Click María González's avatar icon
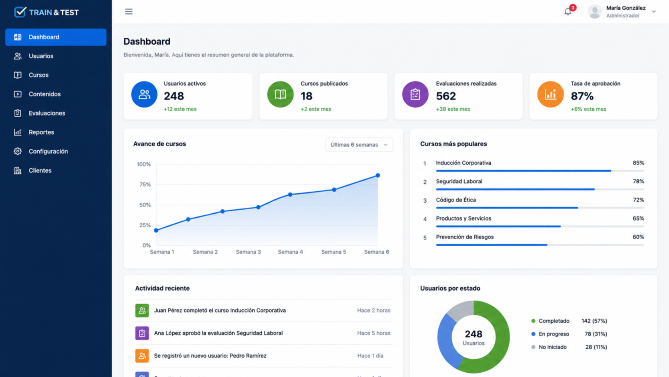The height and width of the screenshot is (377, 669). click(x=594, y=12)
